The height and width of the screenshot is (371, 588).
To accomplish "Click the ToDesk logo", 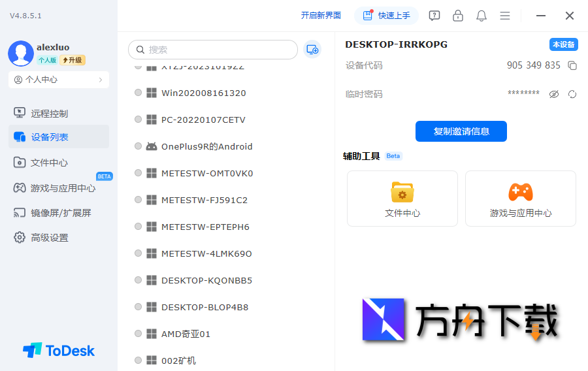I will [59, 350].
